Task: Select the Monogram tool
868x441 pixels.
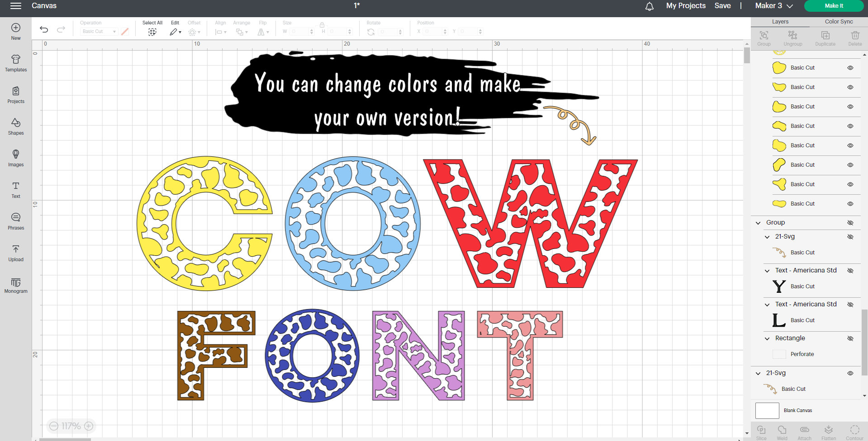Action: click(15, 284)
